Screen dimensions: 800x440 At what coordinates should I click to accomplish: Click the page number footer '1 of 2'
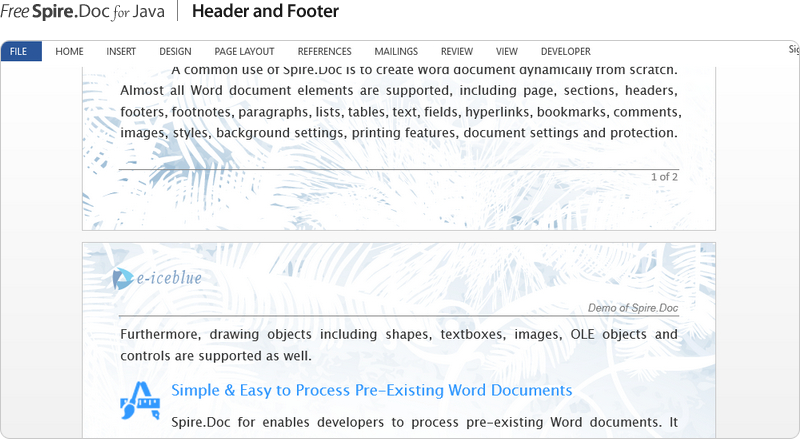tap(664, 177)
